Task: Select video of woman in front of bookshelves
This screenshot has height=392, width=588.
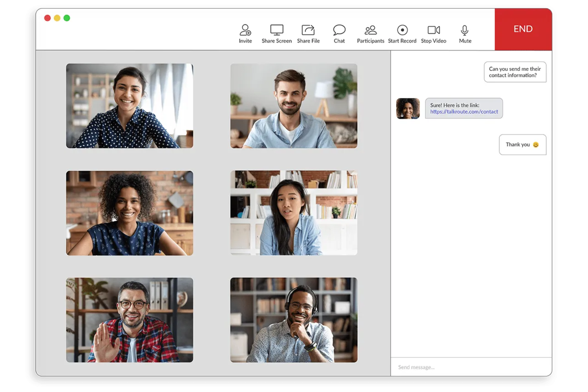Action: click(294, 213)
